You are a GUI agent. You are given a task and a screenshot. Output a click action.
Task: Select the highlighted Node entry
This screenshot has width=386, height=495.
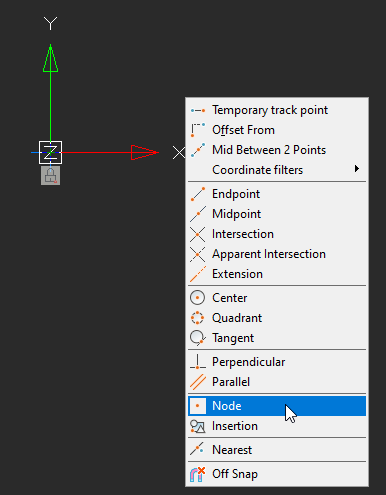pyautogui.click(x=277, y=406)
